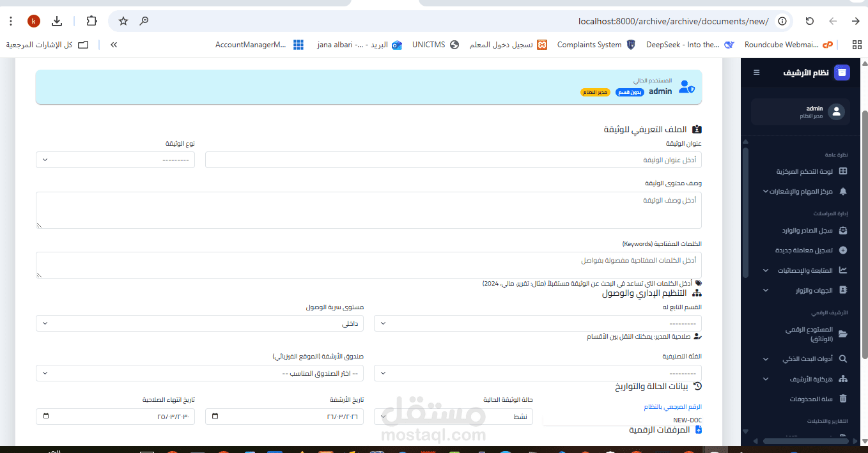Bookmark page with the star icon
Image resolution: width=868 pixels, height=453 pixels.
(x=123, y=21)
